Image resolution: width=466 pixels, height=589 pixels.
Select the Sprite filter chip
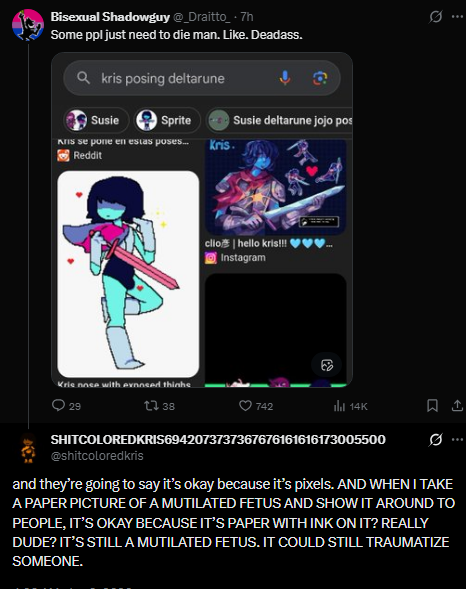click(x=167, y=120)
